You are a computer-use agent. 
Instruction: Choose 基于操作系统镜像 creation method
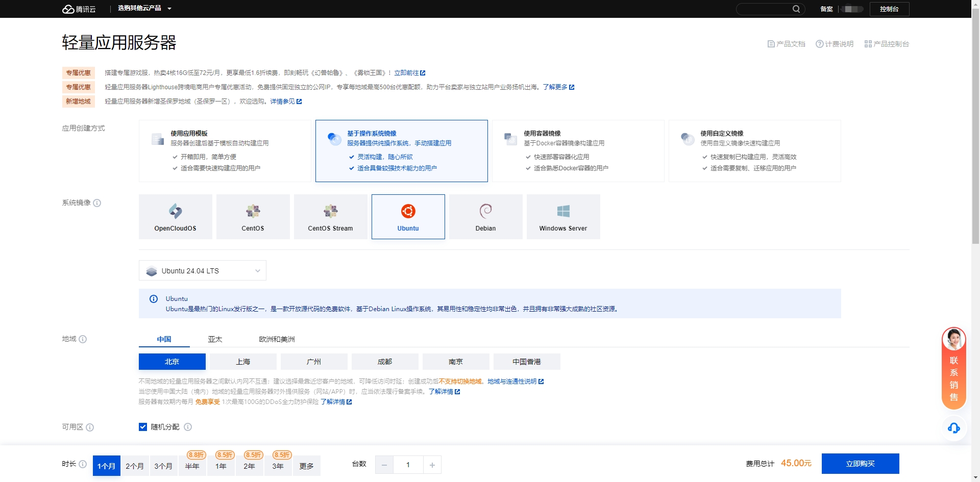(x=402, y=151)
